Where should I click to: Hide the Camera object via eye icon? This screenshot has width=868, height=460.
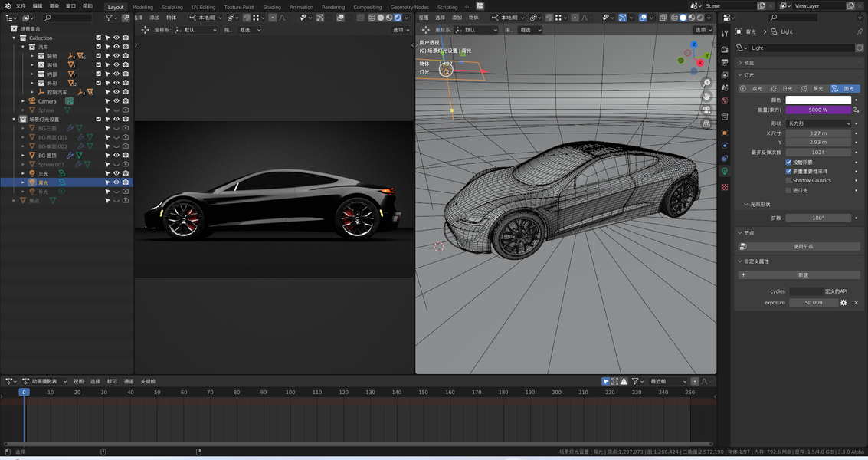pos(116,101)
